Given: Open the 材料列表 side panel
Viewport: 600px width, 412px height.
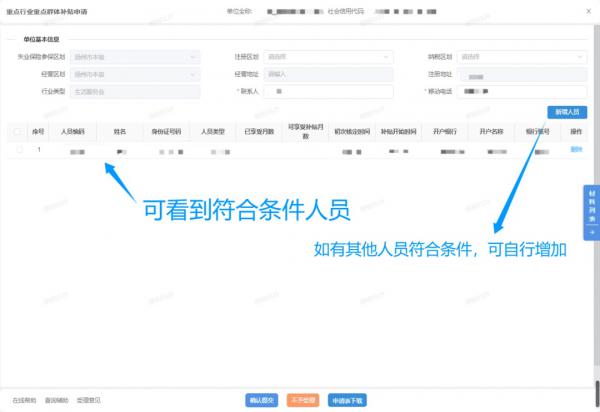Looking at the screenshot, I should point(590,205).
